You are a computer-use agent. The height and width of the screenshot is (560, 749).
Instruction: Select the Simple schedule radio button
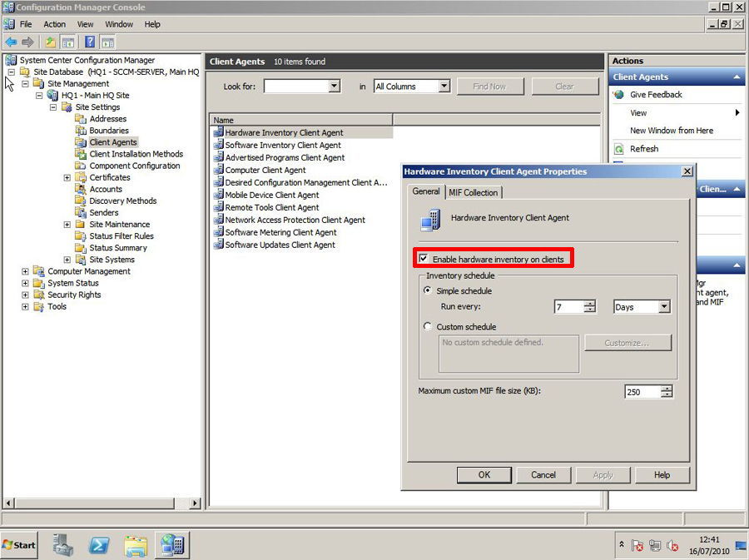point(428,290)
